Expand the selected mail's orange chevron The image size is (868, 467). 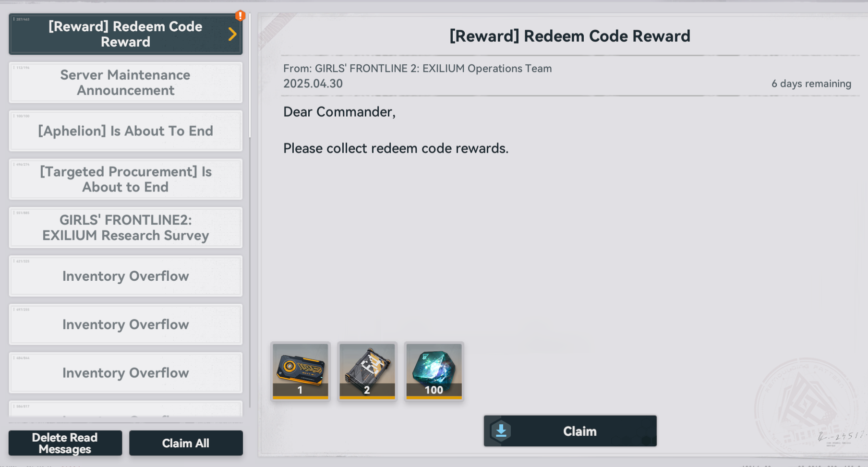click(x=232, y=34)
